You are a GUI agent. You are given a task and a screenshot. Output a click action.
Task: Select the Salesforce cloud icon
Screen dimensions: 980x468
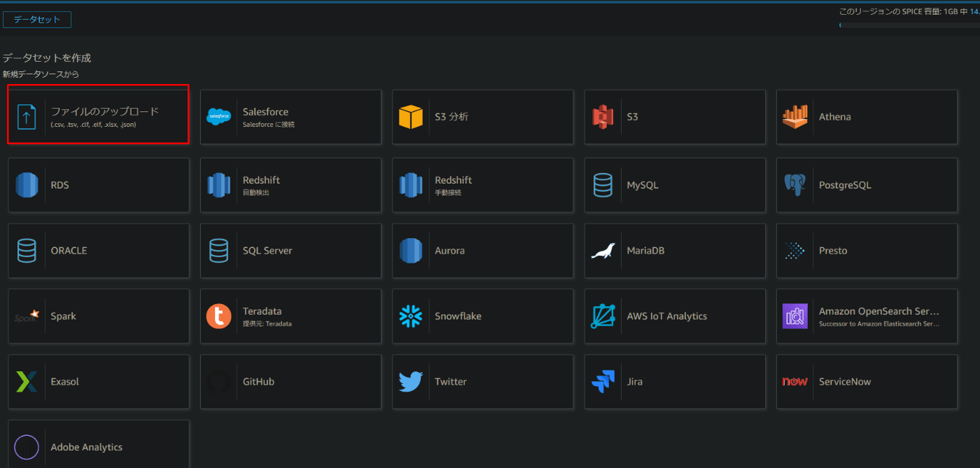pyautogui.click(x=218, y=116)
